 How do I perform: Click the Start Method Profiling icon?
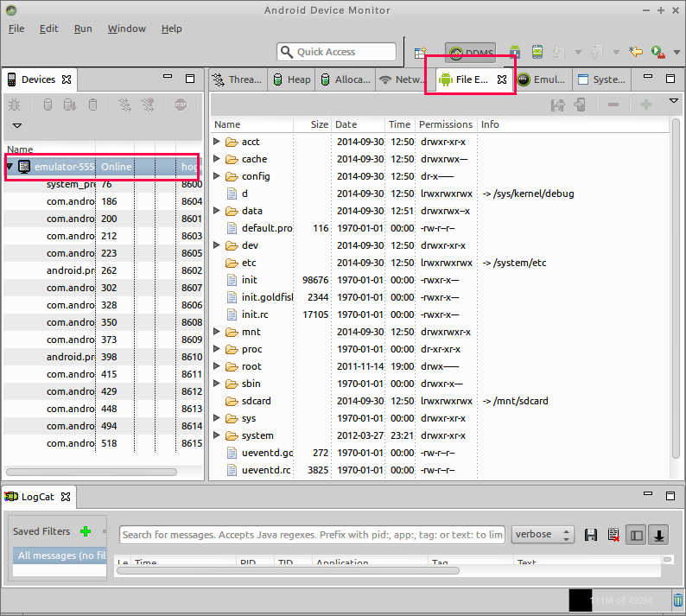(x=148, y=105)
